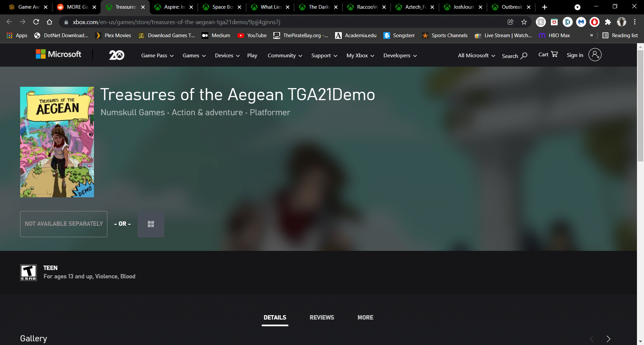Click the site security lock icon

66,22
